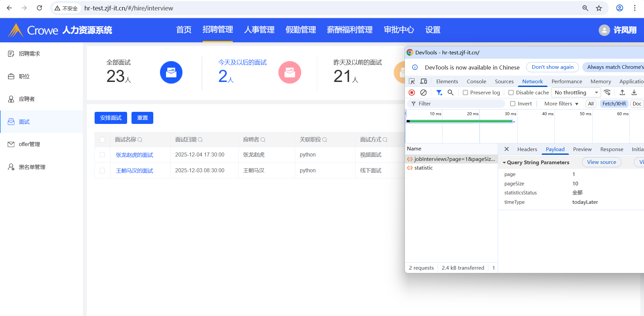Enable the Preserve log checkbox
Screen dimensions: 644x316
[466, 93]
